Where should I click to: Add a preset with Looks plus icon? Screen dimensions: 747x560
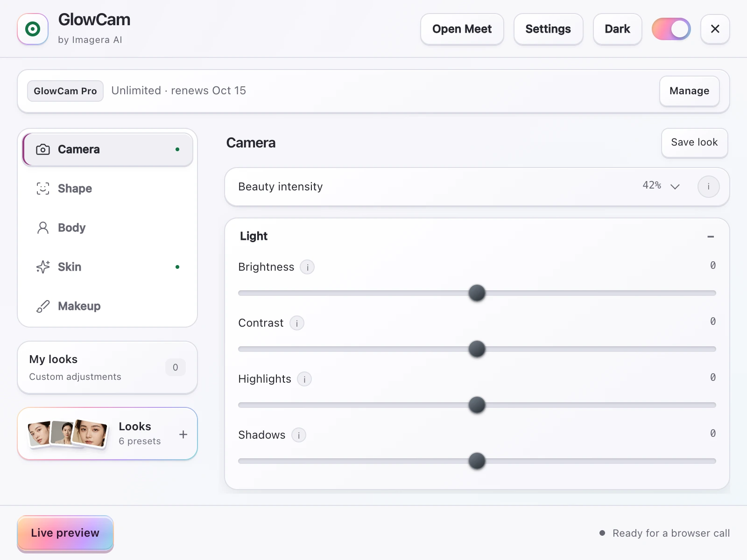click(183, 434)
